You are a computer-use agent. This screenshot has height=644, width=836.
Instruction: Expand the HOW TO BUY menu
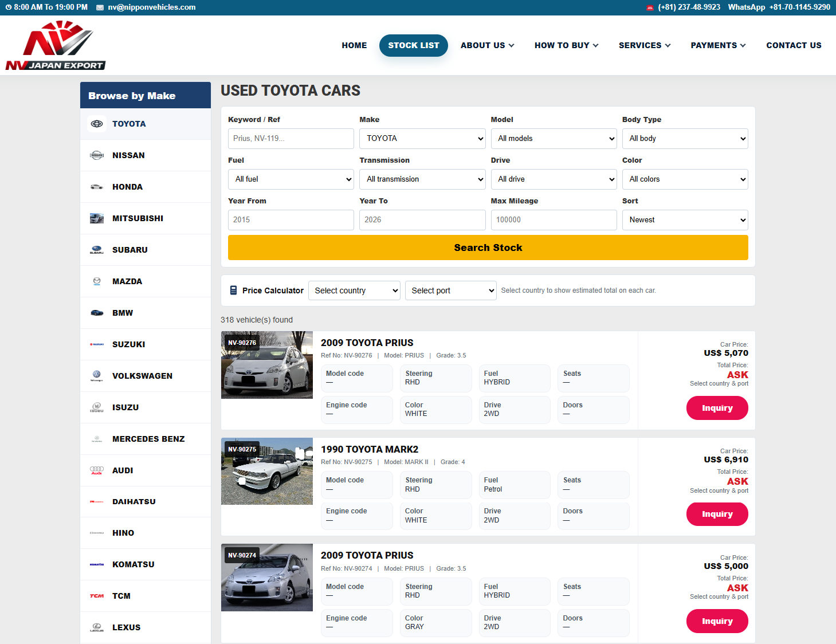pyautogui.click(x=567, y=45)
